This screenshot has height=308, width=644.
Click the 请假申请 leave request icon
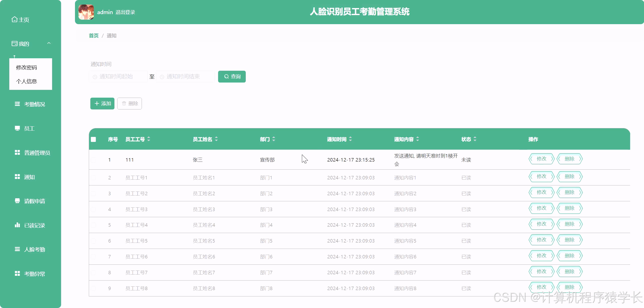point(17,201)
